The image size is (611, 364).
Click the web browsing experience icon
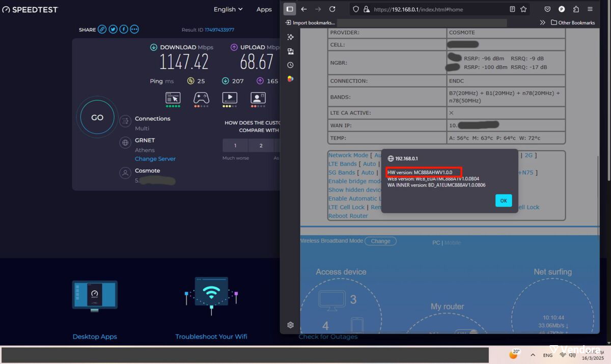(173, 98)
